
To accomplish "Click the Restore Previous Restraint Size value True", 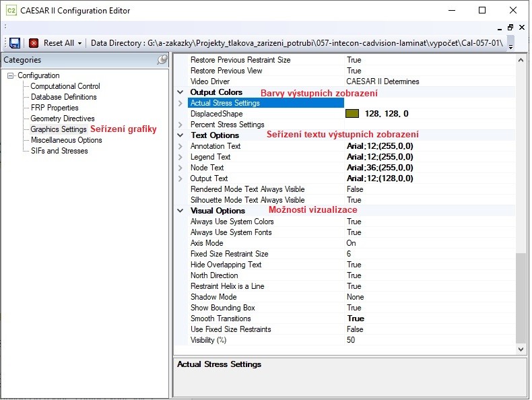I will [x=354, y=60].
